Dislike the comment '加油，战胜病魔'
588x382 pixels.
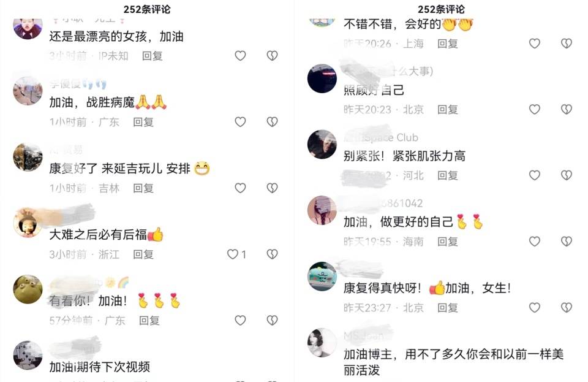pyautogui.click(x=272, y=121)
